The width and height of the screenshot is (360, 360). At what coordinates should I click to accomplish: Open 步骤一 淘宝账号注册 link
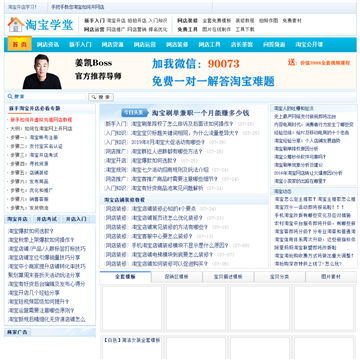coord(34,137)
